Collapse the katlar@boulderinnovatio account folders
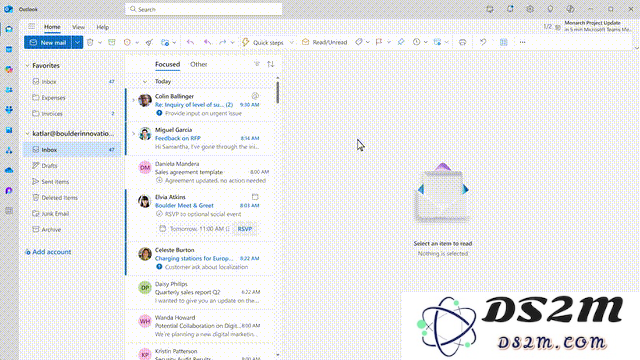 [27, 133]
